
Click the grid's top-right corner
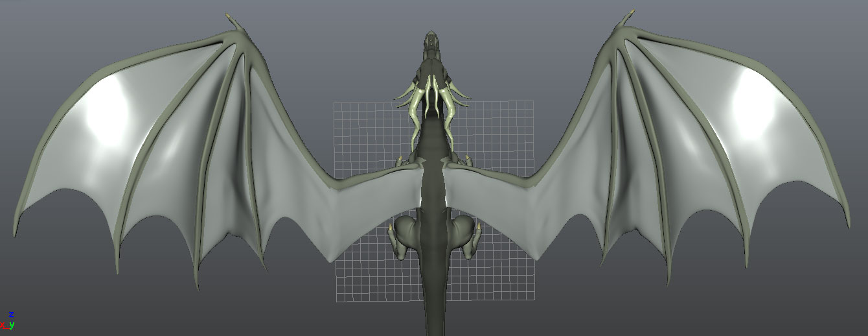pyautogui.click(x=532, y=101)
